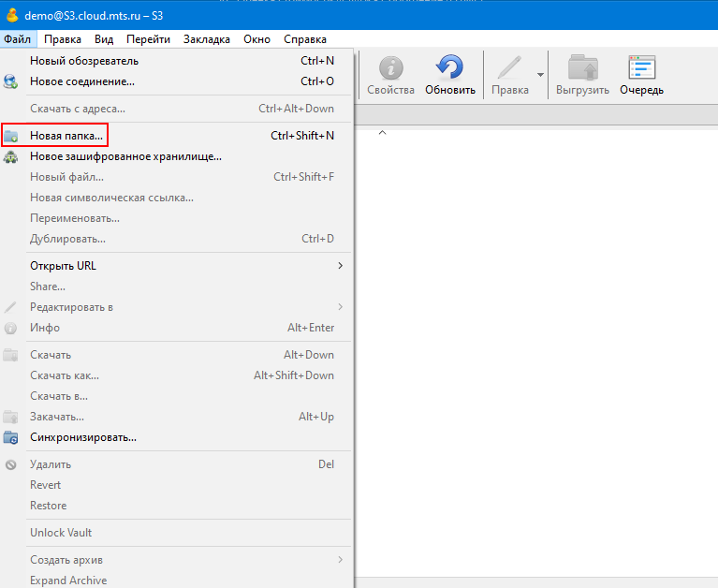Expand the Открыть URL submenu arrow
Screen dimensions: 718x588
tap(340, 266)
